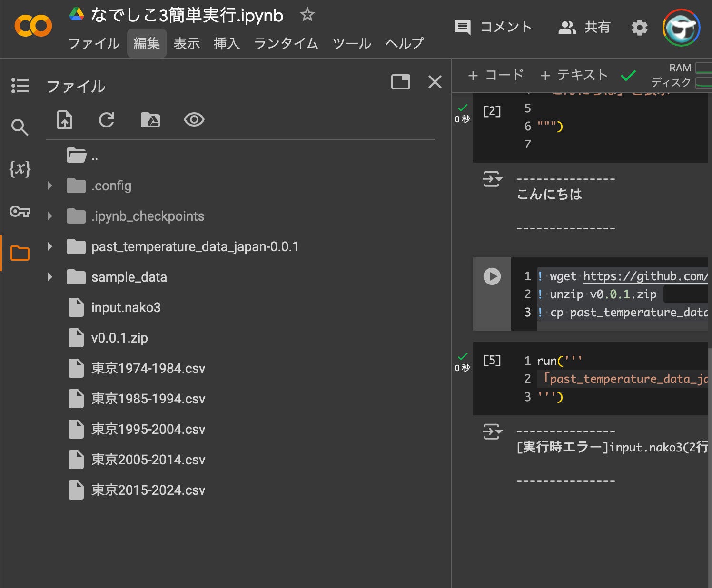Select the .ipynb_checkpoints folder name
The image size is (712, 588).
148,216
